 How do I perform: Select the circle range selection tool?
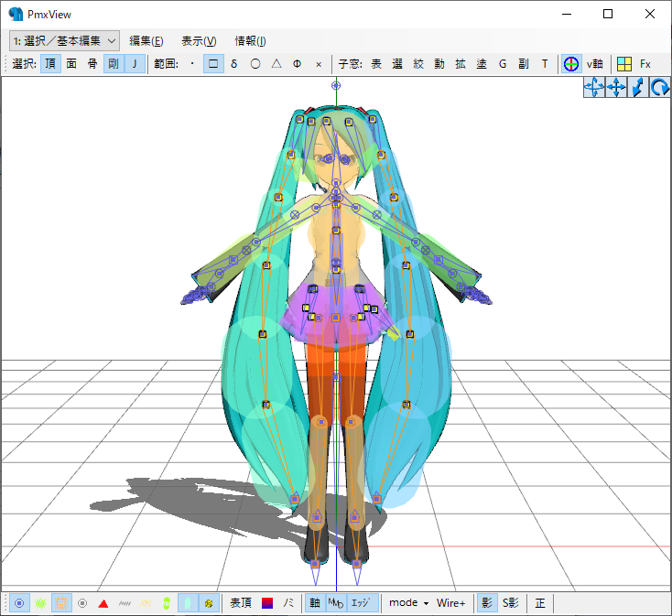coord(255,64)
